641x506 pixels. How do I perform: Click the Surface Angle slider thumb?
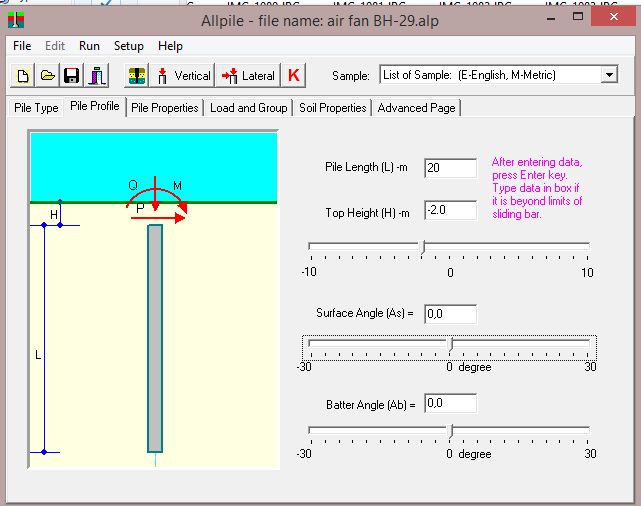(450, 344)
